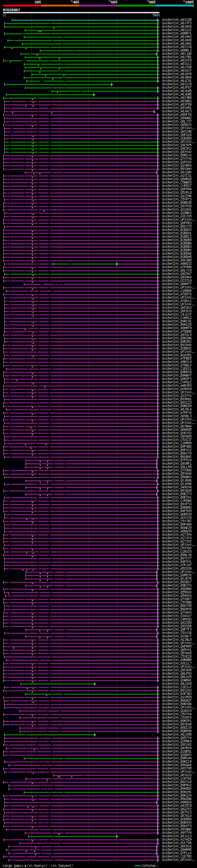Click label UniRef100_Q67UL6
This screenshot has width=197, height=868.
pyautogui.click(x=177, y=816)
